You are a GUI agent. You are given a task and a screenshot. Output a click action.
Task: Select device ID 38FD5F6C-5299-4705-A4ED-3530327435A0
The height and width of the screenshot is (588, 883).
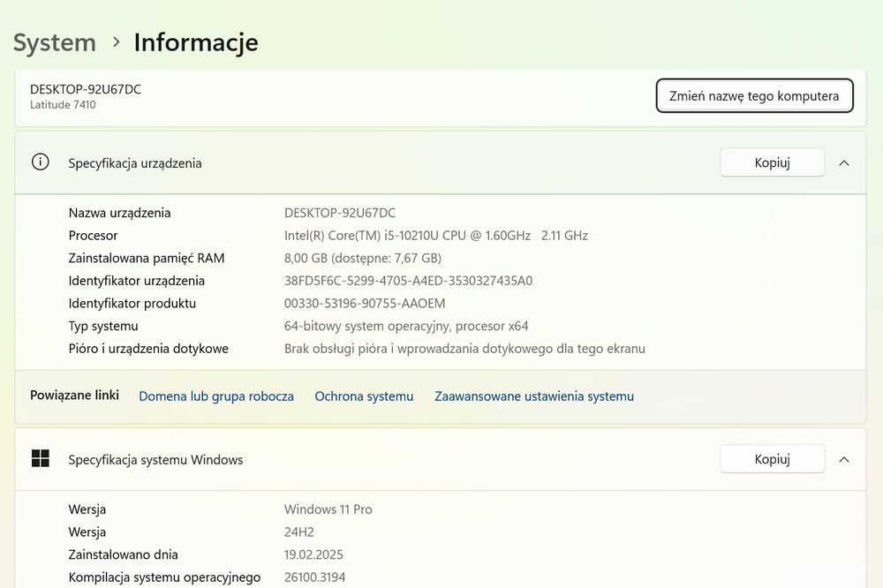[x=408, y=281]
